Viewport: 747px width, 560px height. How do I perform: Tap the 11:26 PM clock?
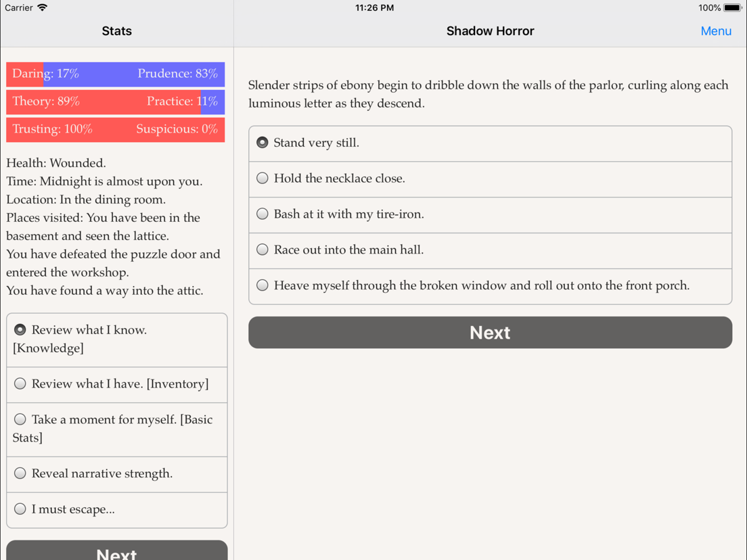pyautogui.click(x=374, y=7)
